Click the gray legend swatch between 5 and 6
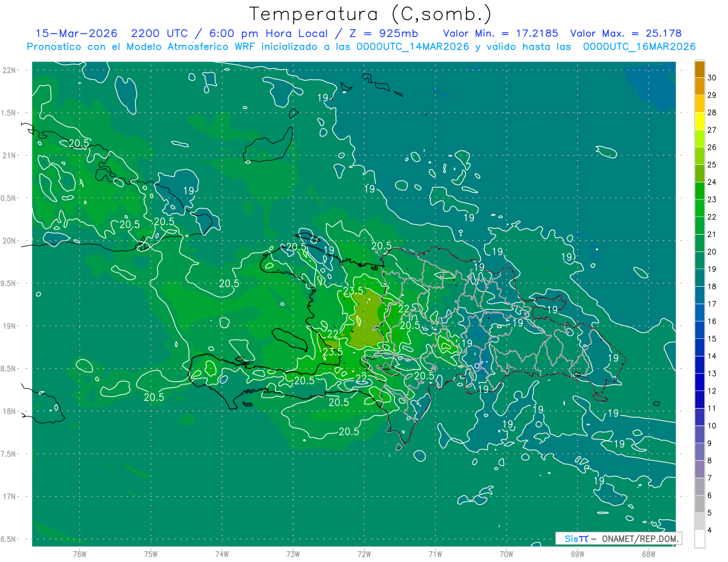The height and width of the screenshot is (562, 728). (699, 504)
